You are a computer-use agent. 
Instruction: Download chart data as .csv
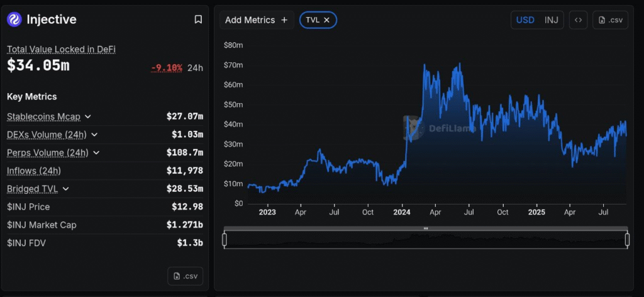pyautogui.click(x=610, y=20)
